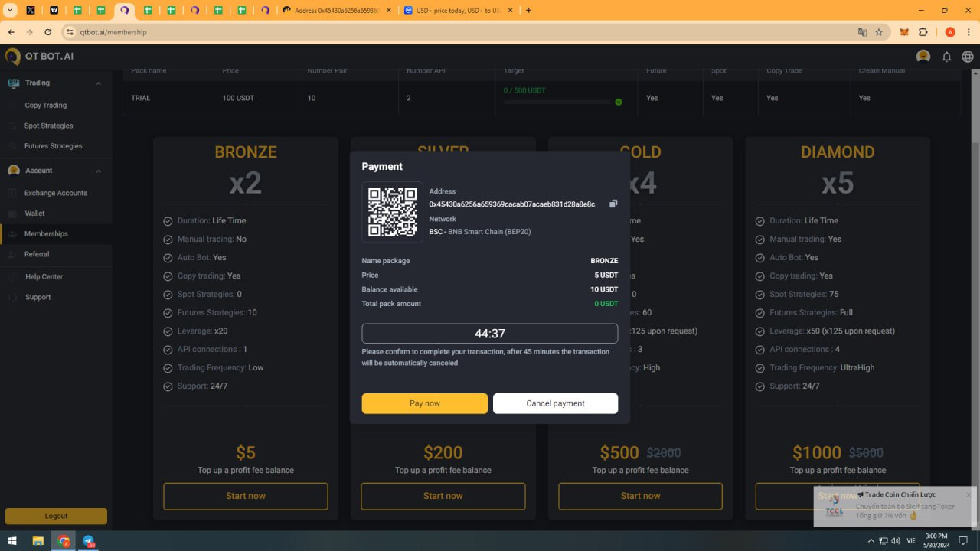Viewport: 980px width, 551px height.
Task: Switch to the X (Twitter) tab
Action: (x=31, y=10)
